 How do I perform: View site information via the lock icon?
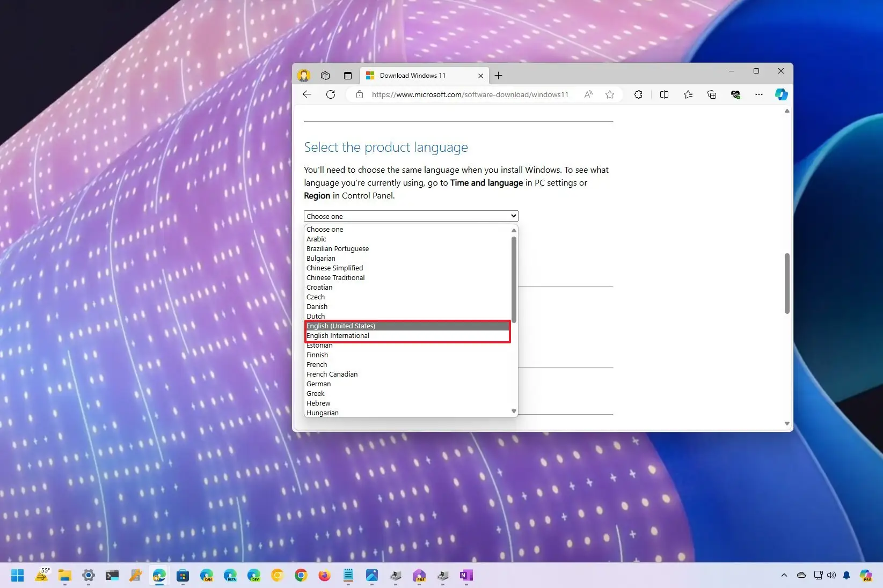[359, 94]
